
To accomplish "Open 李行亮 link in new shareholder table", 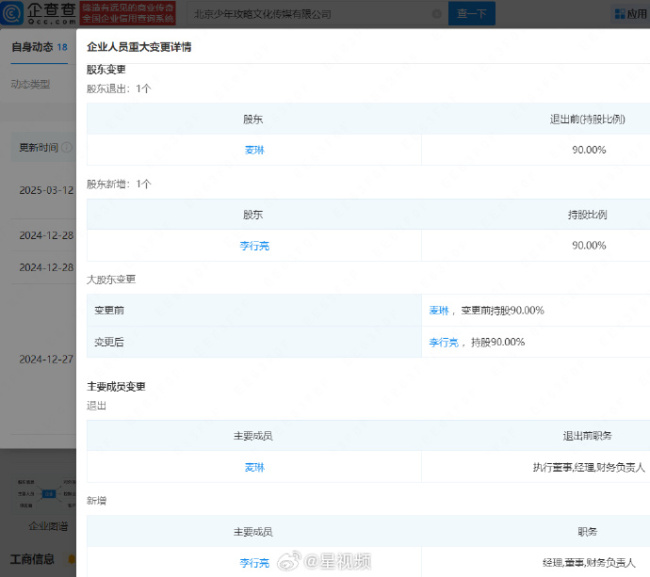I will (254, 246).
